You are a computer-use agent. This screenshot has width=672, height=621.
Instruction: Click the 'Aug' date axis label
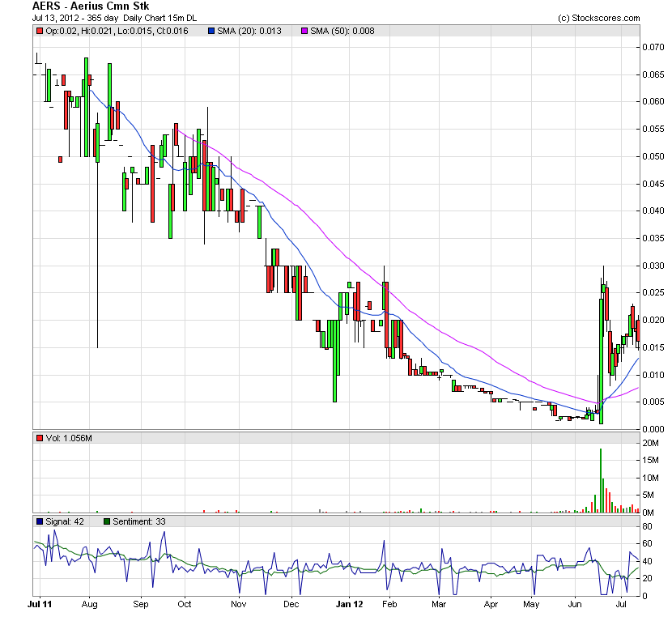90,604
